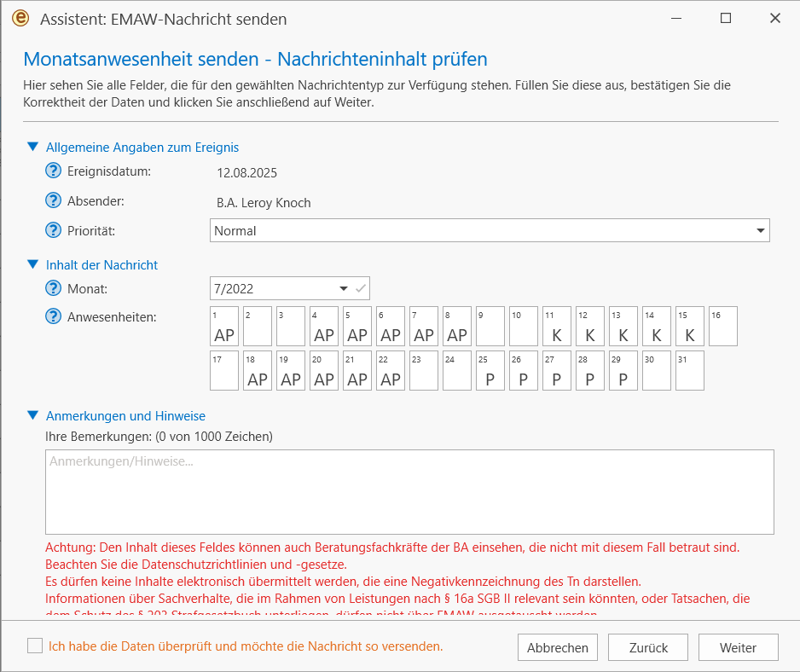Select attendance cell for day 6
Viewport: 800px width, 672px height.
[391, 326]
